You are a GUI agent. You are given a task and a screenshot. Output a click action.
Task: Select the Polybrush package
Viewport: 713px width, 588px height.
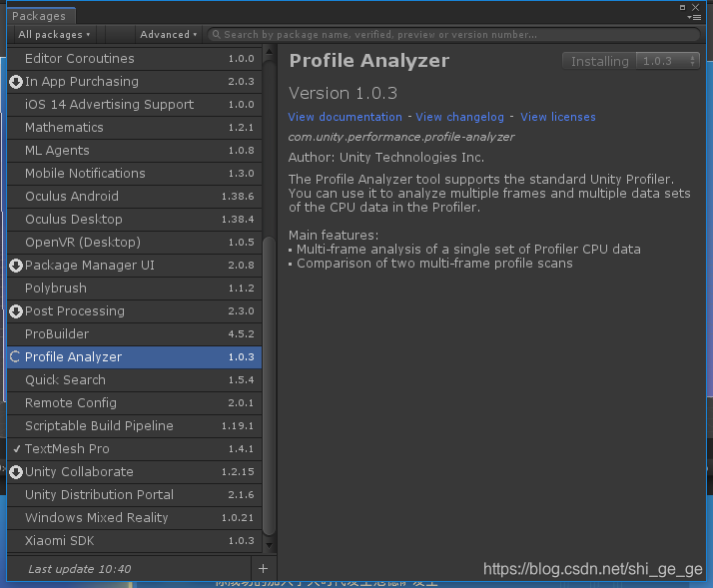(135, 289)
